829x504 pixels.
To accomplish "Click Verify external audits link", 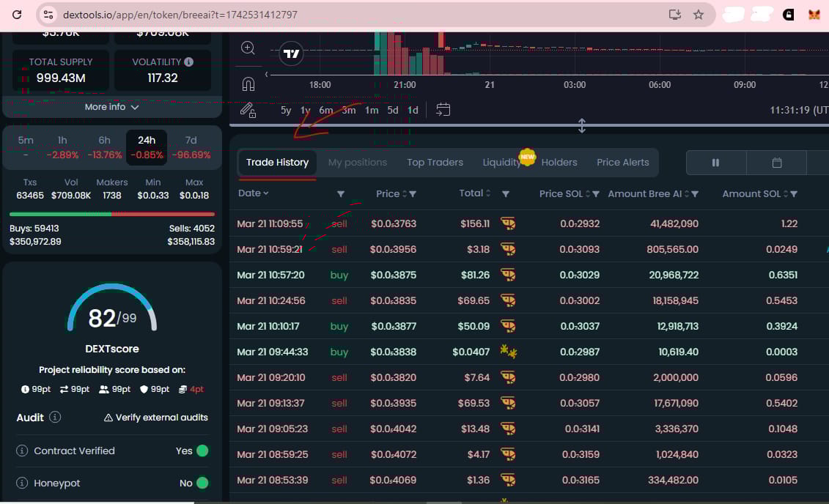I will tap(156, 418).
